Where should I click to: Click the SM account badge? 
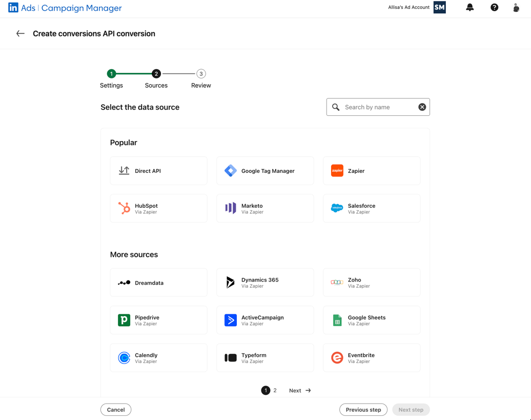[440, 8]
